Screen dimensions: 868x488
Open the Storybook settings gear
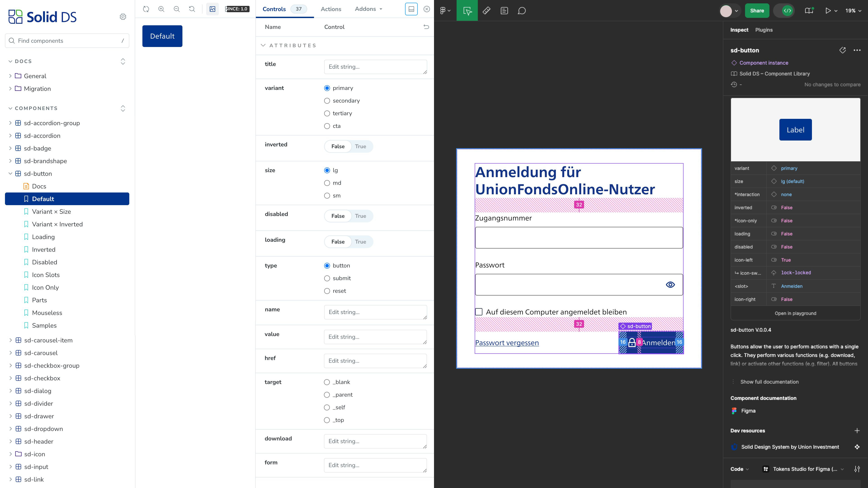(x=123, y=16)
